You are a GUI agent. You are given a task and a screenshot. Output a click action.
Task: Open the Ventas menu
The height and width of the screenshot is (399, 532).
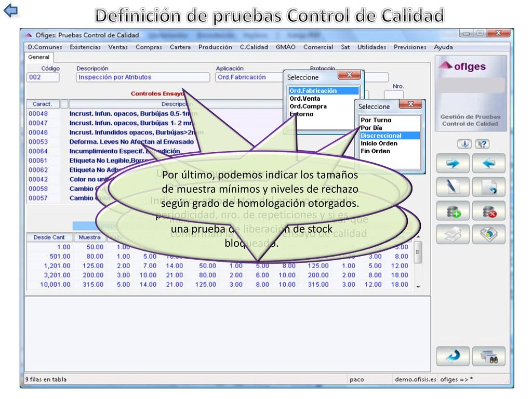pyautogui.click(x=118, y=47)
